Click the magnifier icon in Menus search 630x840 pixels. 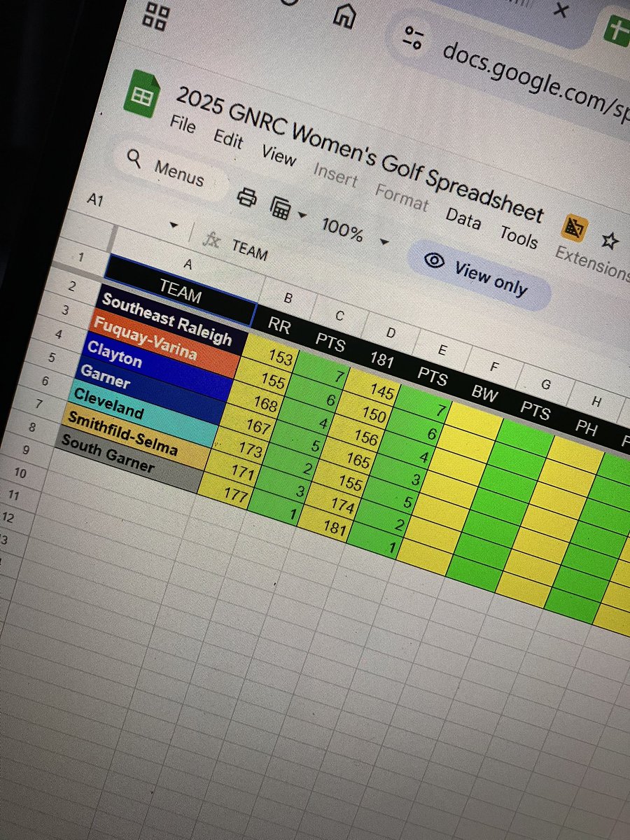point(134,158)
